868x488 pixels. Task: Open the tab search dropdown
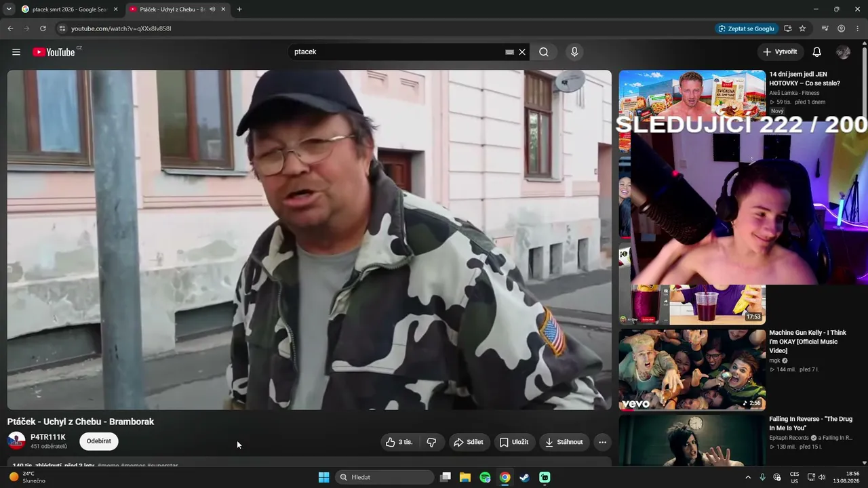9,9
